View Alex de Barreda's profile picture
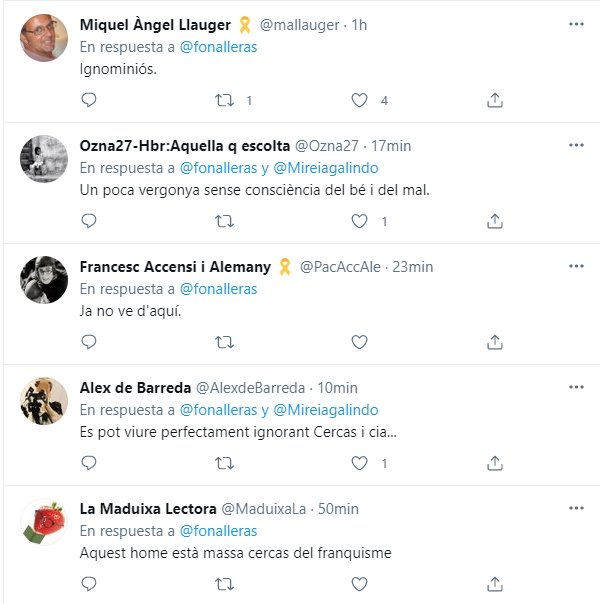600x604 pixels. [x=44, y=401]
